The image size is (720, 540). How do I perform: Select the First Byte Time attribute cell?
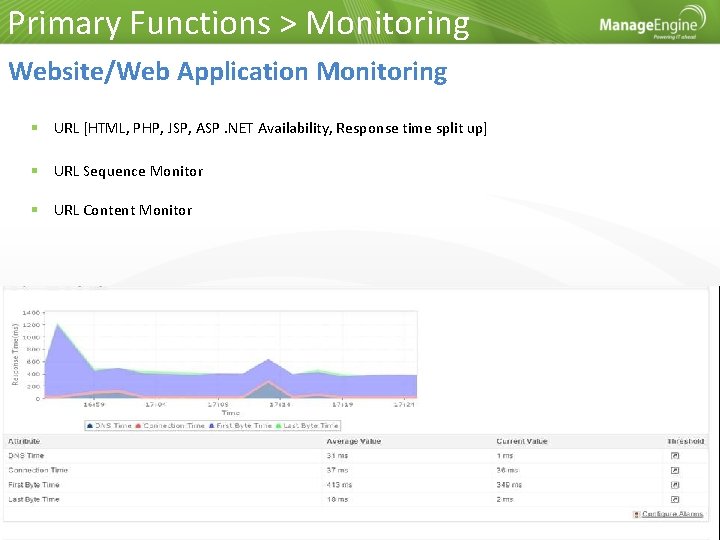tap(34, 485)
